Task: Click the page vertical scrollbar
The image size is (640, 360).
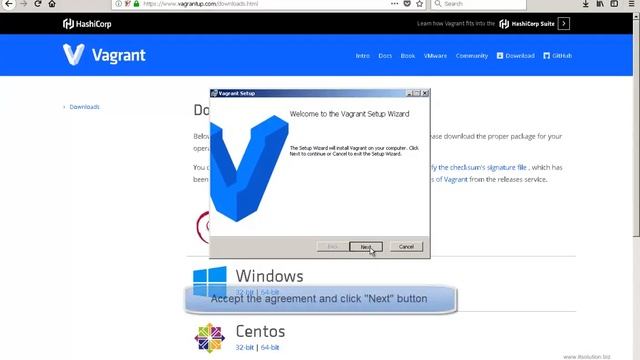Action: pos(636,127)
